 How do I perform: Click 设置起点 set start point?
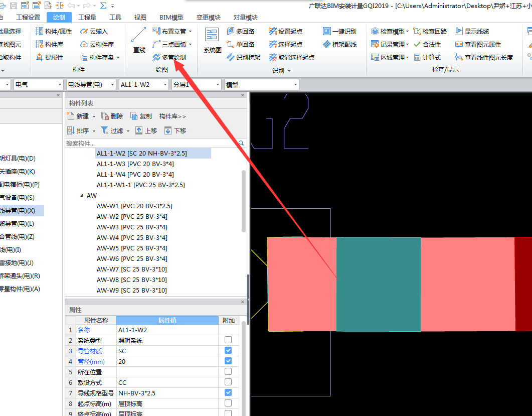285,31
